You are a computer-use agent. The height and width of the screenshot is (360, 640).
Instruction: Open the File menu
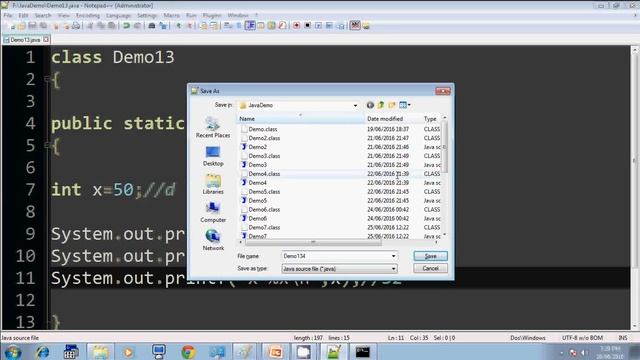click(x=8, y=15)
